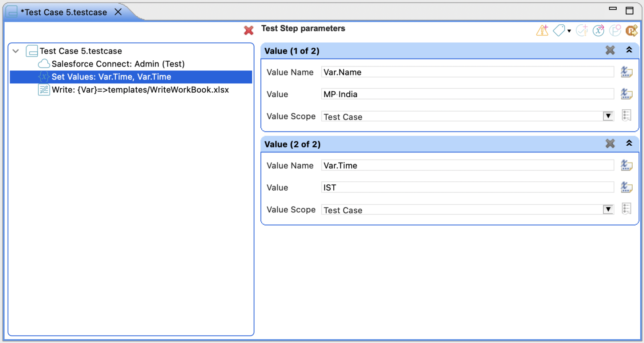644x343 pixels.
Task: Click the list options icon next to first Value Scope
Action: tap(626, 115)
